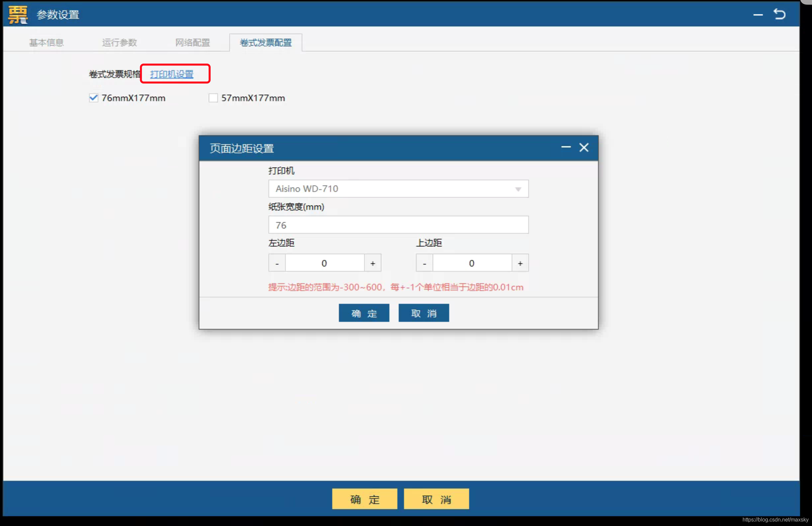The height and width of the screenshot is (526, 812).
Task: Select the 网络配置 tab
Action: [x=192, y=43]
